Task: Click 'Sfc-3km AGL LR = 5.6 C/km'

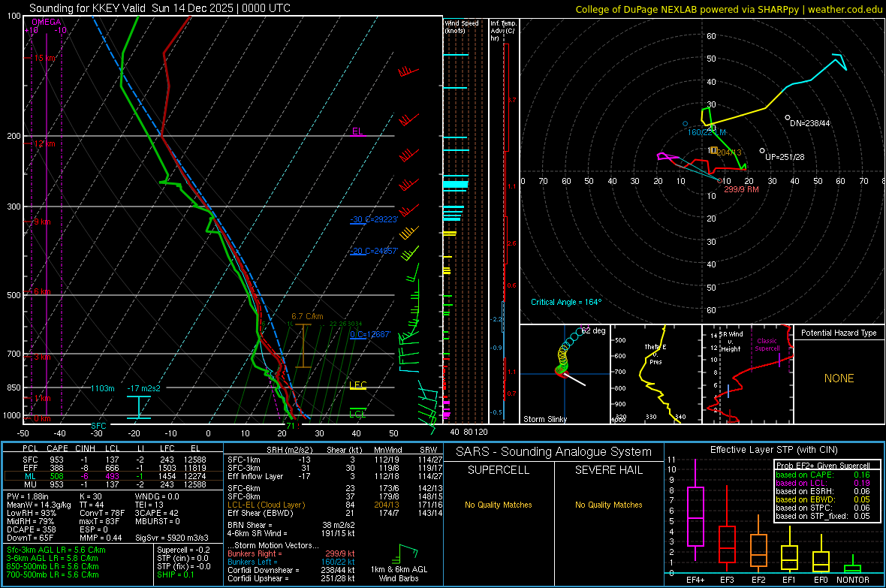Action: [x=56, y=550]
